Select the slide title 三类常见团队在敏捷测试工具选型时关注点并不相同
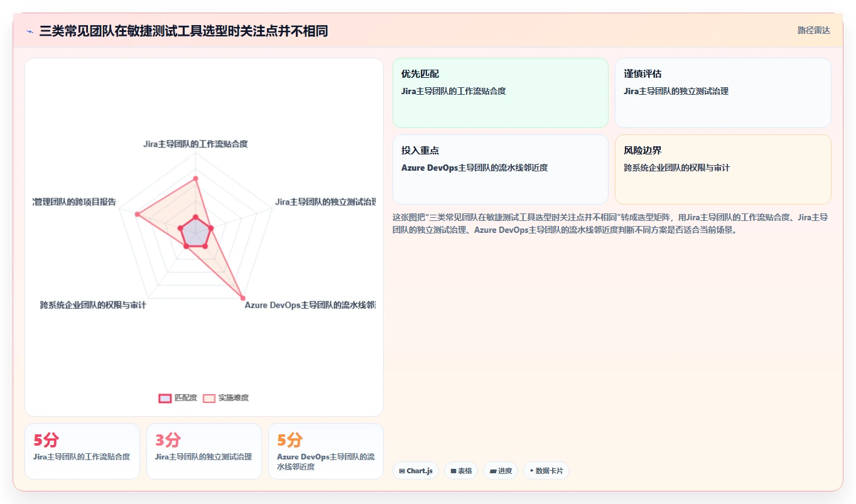The width and height of the screenshot is (856, 504). point(183,31)
